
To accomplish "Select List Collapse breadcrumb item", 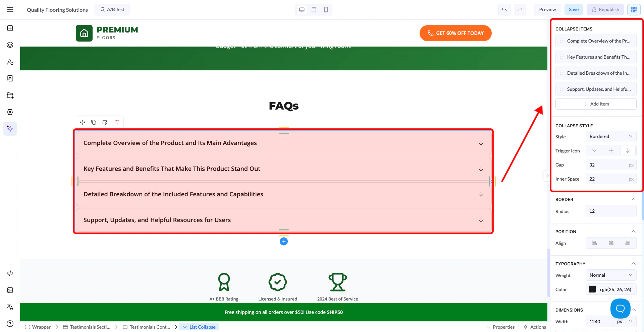I will [199, 327].
